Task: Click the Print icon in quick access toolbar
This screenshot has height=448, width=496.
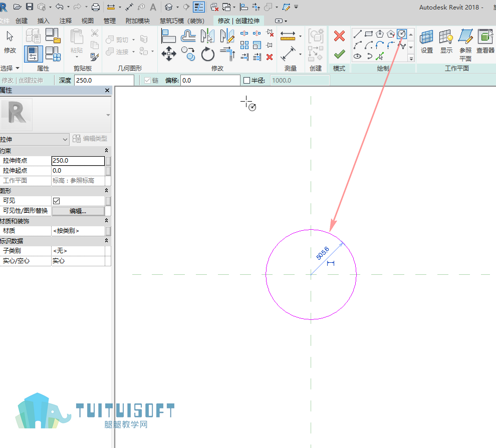Action: (96, 7)
